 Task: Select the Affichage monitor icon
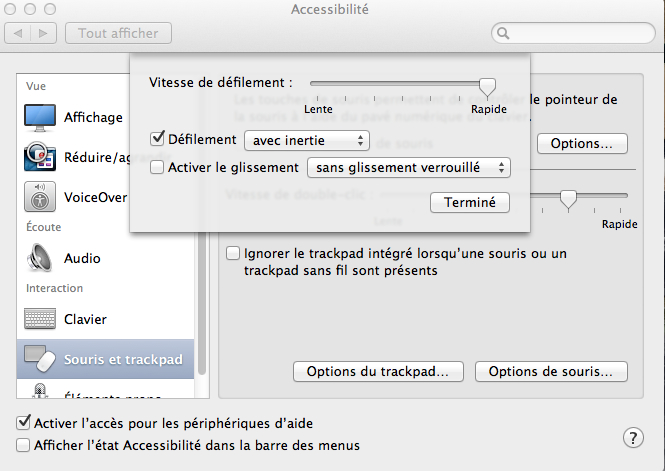pos(40,117)
